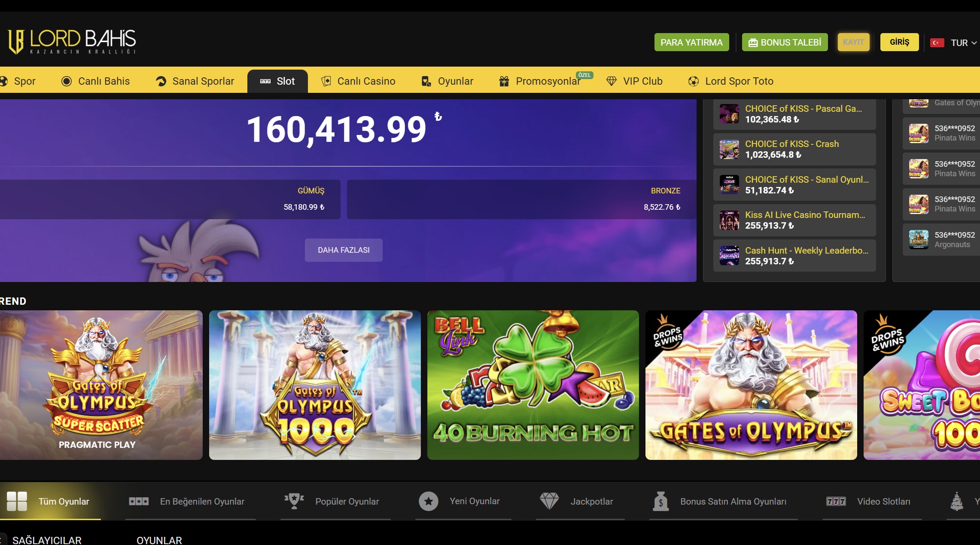Expand the TUR language dropdown
This screenshot has height=545, width=980.
(963, 43)
